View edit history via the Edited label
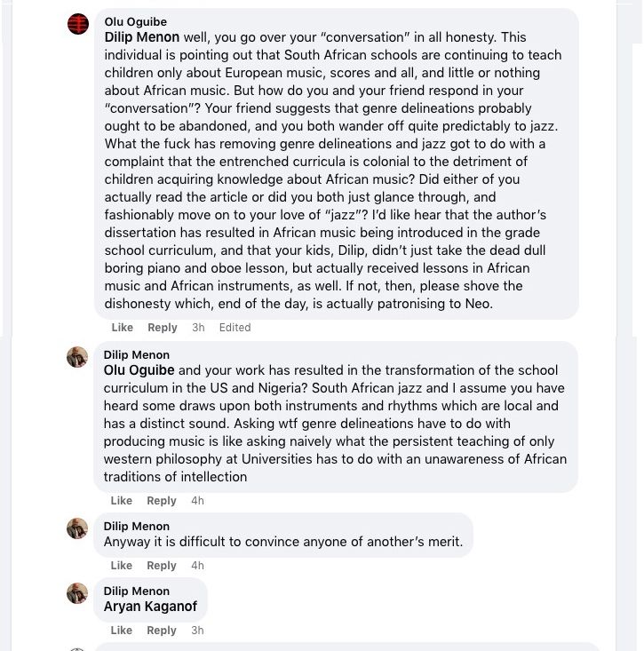 click(235, 328)
